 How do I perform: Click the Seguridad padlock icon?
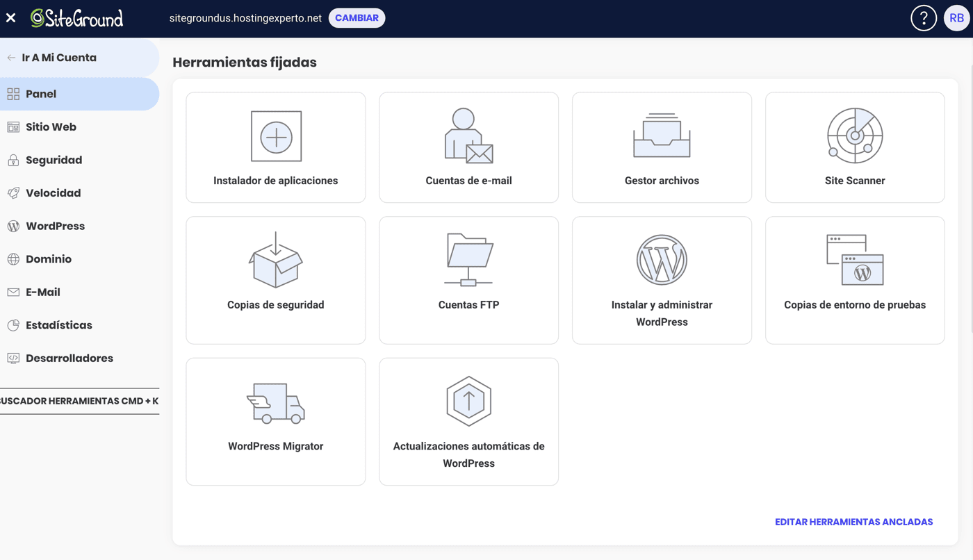pos(13,160)
